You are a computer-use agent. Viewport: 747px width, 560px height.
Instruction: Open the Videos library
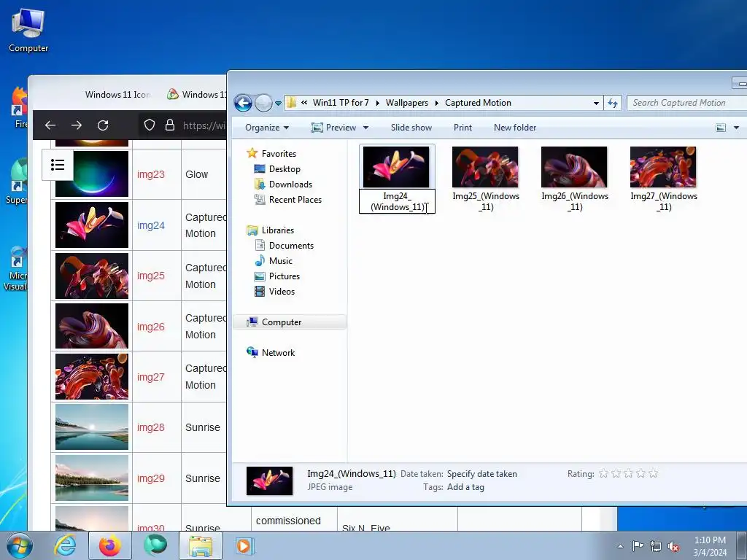[x=282, y=292]
